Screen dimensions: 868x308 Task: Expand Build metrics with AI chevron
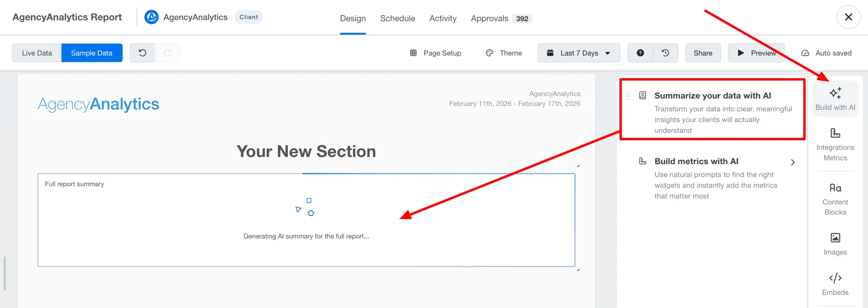coord(793,162)
